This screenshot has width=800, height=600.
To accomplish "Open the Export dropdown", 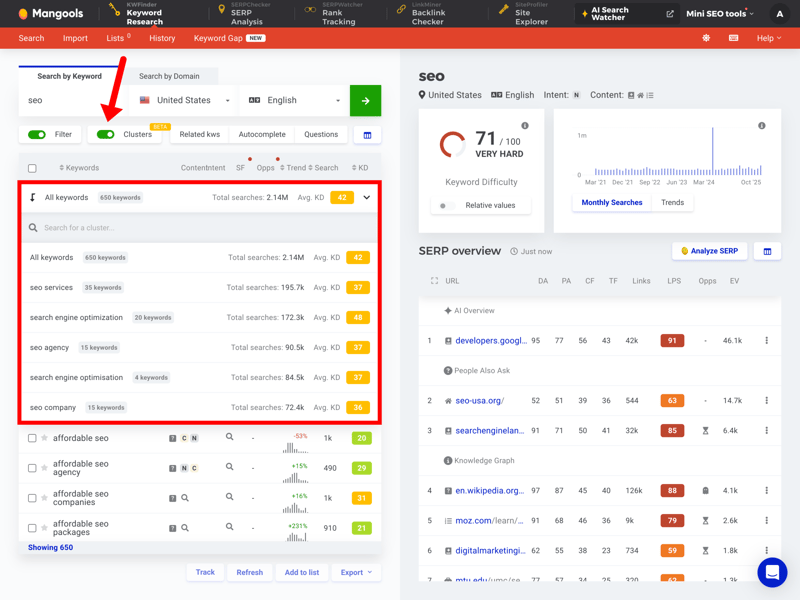I will [355, 572].
